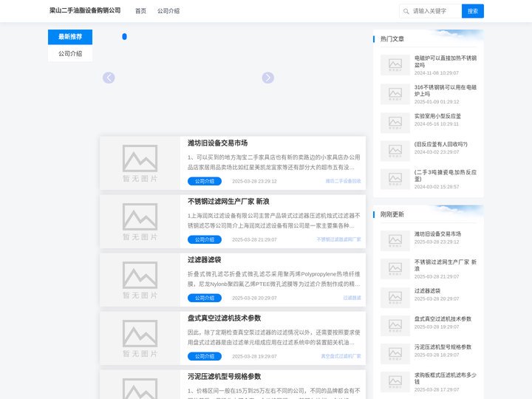The image size is (532, 399).
Task: Select the 公司介绍 sidebar tab
Action: click(x=70, y=53)
